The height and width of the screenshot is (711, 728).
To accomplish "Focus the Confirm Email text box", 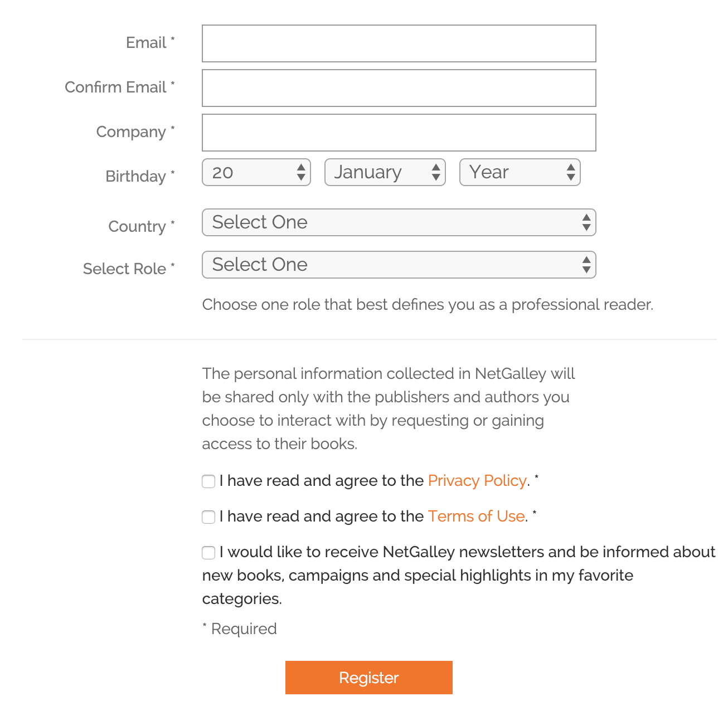I will click(399, 88).
